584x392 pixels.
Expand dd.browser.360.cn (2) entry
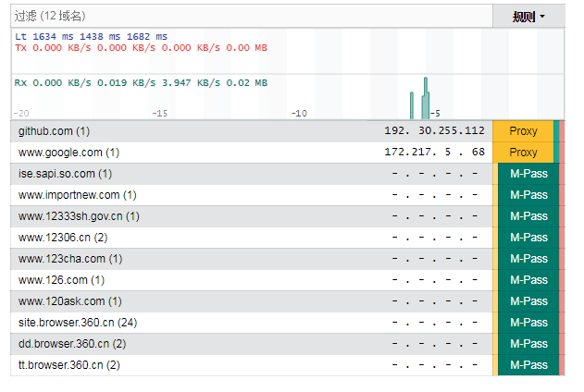click(x=72, y=344)
